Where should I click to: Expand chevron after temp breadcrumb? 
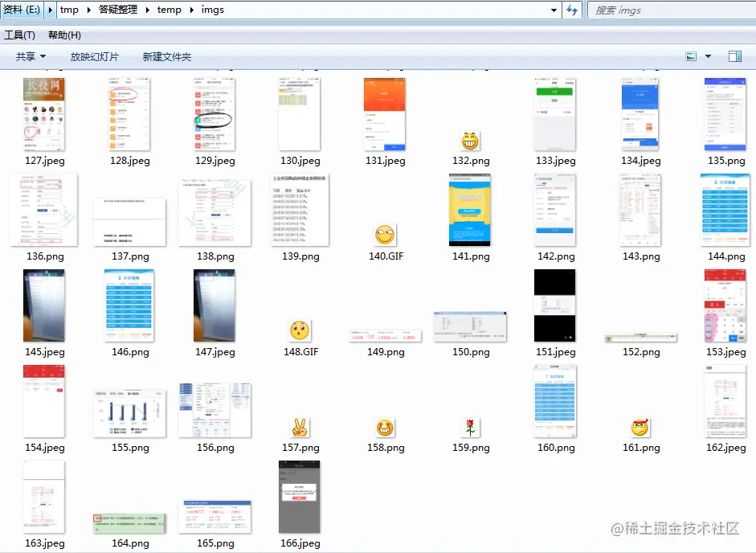(191, 10)
